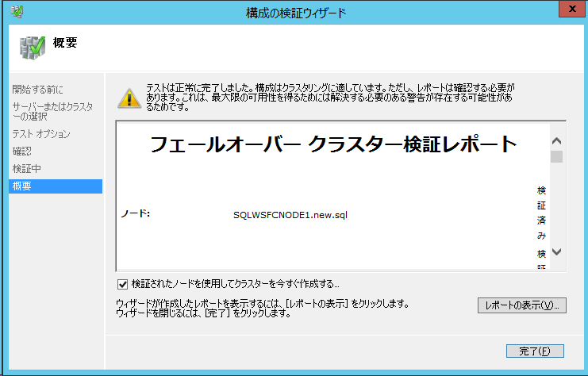This screenshot has height=376, width=588.
Task: Click the yellow warning triangle icon
Action: tap(128, 97)
